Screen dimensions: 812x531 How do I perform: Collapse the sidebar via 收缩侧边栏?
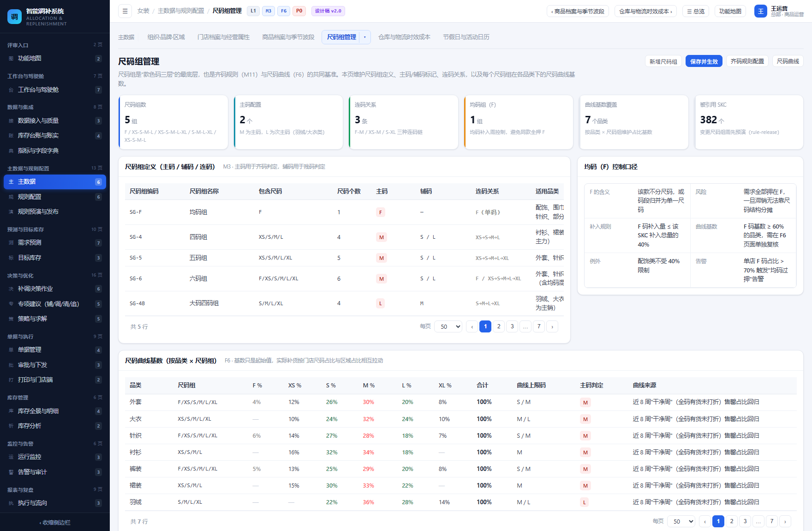[55, 523]
